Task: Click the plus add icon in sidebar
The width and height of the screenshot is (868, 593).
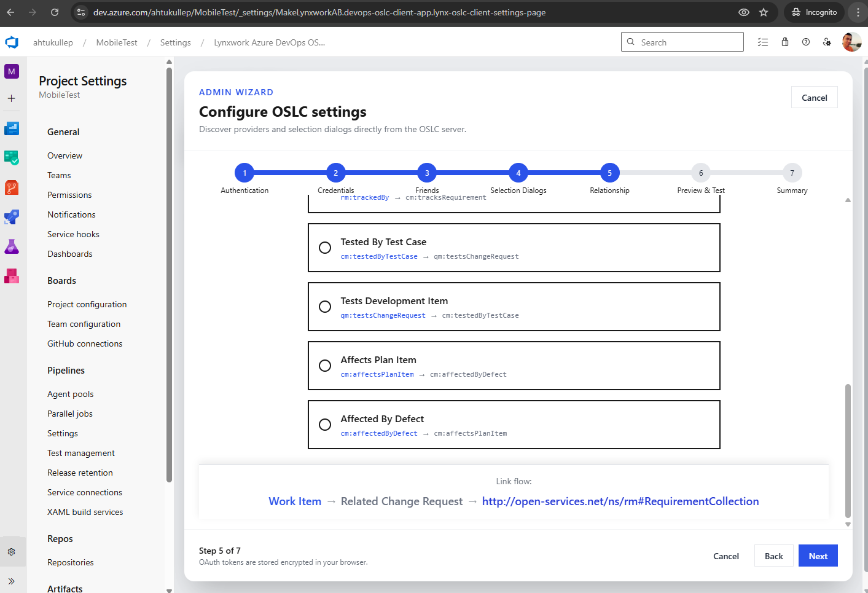Action: pyautogui.click(x=12, y=98)
